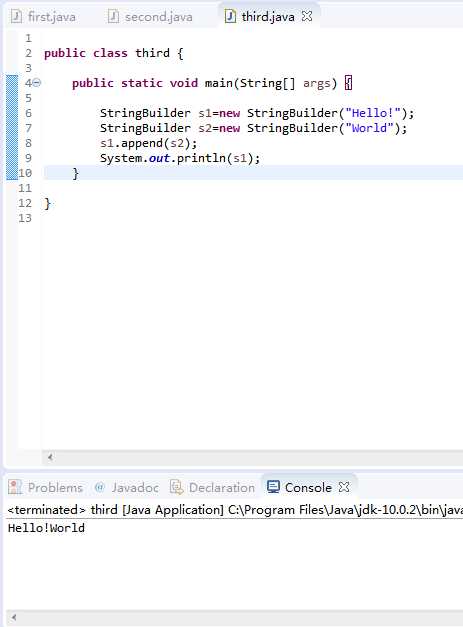The height and width of the screenshot is (627, 463).
Task: Click the main method name on line 4
Action: (x=219, y=83)
